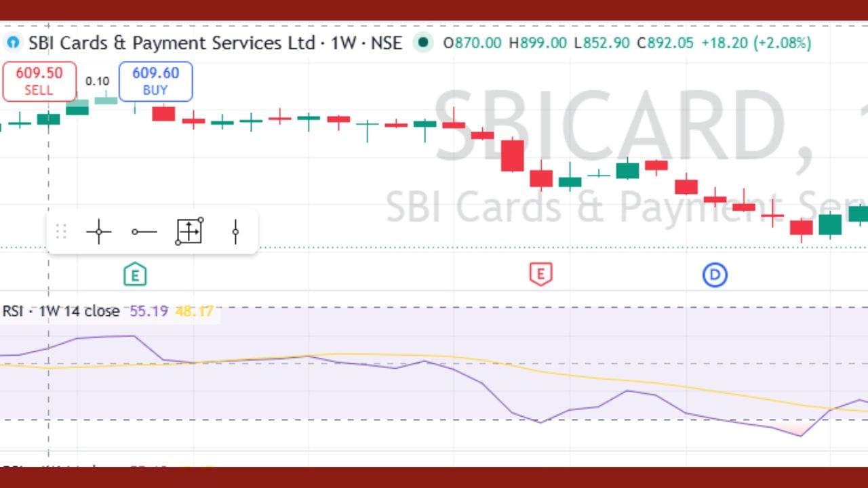This screenshot has width=868, height=488.
Task: Click the close price C892.05
Action: pyautogui.click(x=665, y=43)
